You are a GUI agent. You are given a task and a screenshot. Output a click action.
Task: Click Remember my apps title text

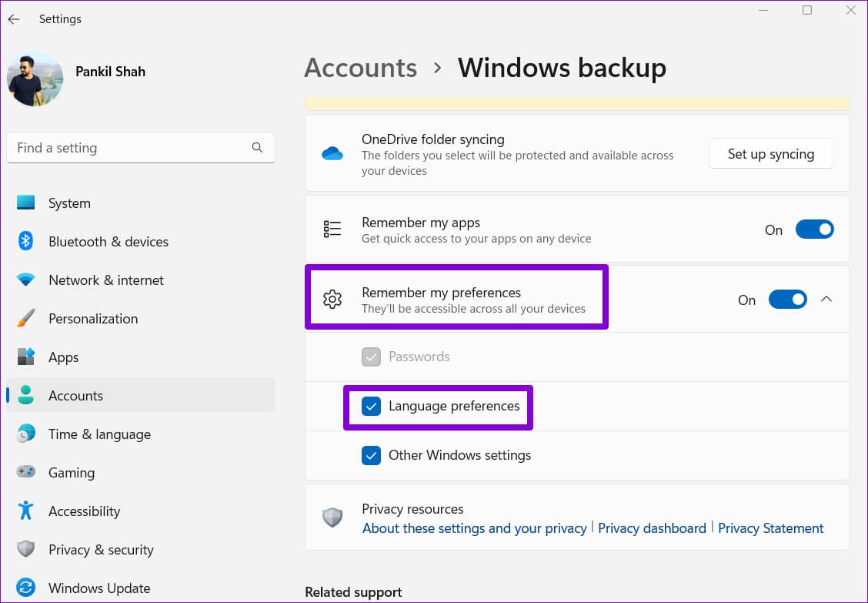pyautogui.click(x=421, y=223)
